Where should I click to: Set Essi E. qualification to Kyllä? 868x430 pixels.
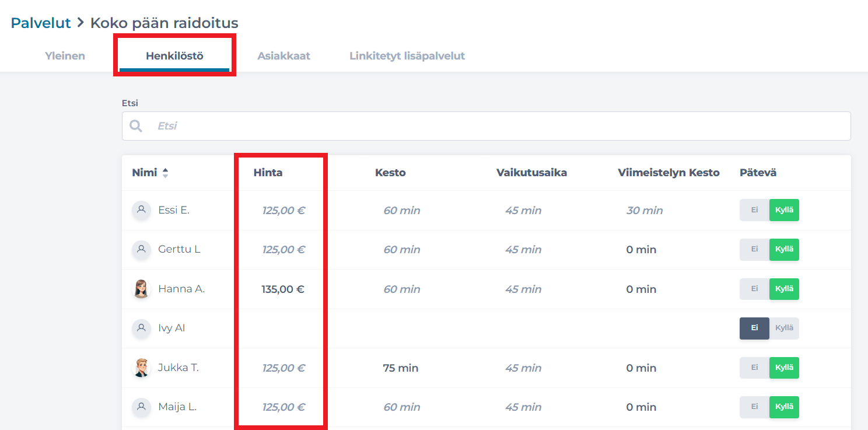click(x=784, y=210)
